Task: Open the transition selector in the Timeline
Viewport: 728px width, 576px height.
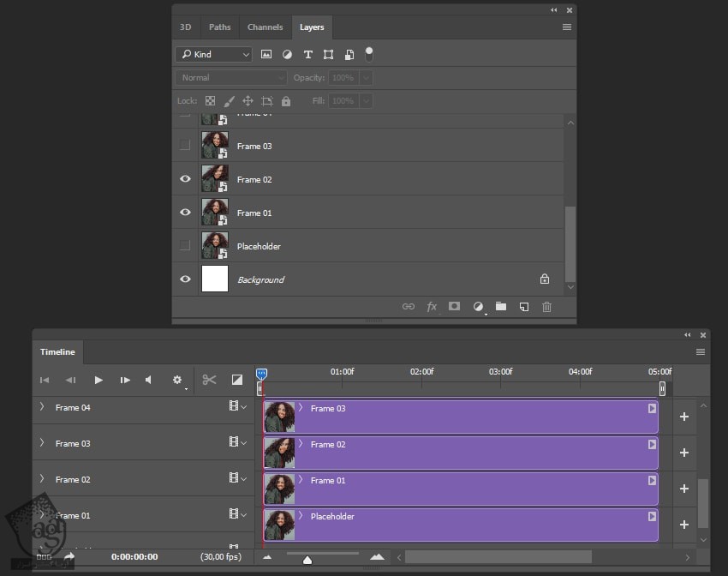Action: [x=237, y=379]
